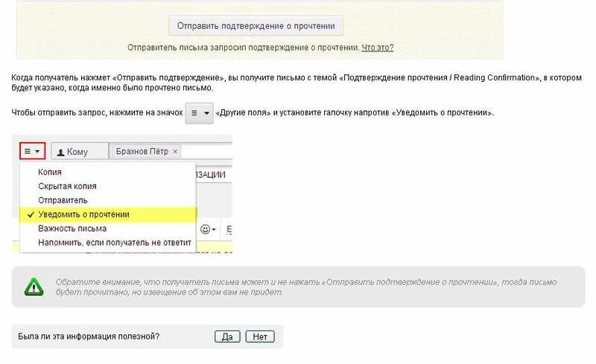Click the inline 'Другие поля' icon button in the instruction text
This screenshot has width=596, height=364.
[199, 113]
